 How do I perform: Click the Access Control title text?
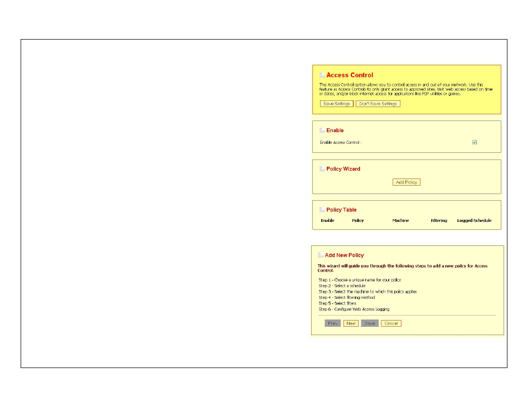tap(350, 75)
